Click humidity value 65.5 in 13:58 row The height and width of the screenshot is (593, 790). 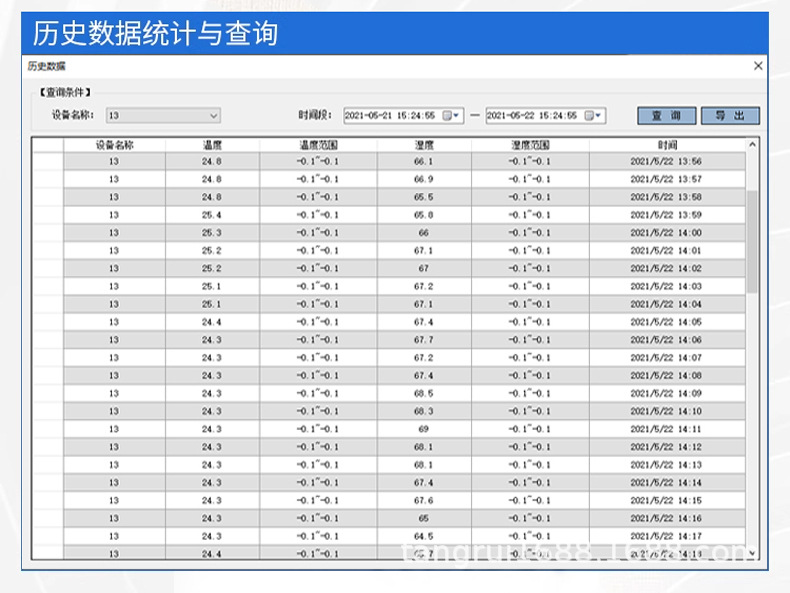[x=424, y=197]
